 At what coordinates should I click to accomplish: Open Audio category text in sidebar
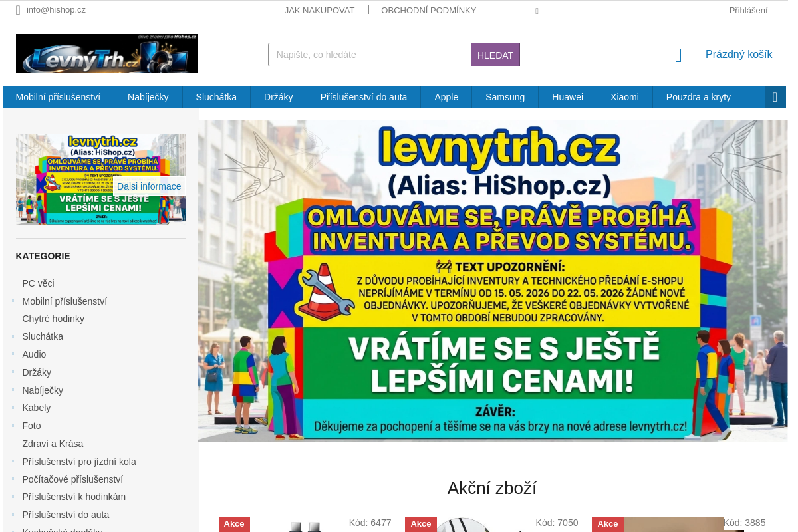34,354
